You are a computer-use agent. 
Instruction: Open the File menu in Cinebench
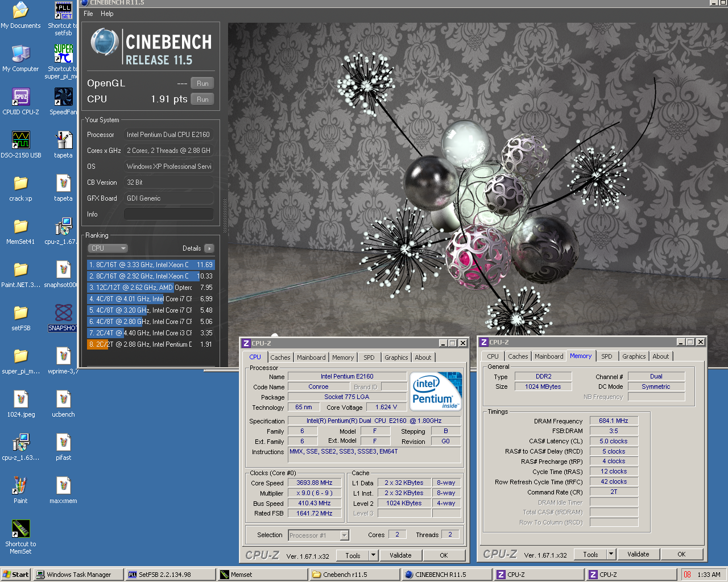[x=88, y=14]
